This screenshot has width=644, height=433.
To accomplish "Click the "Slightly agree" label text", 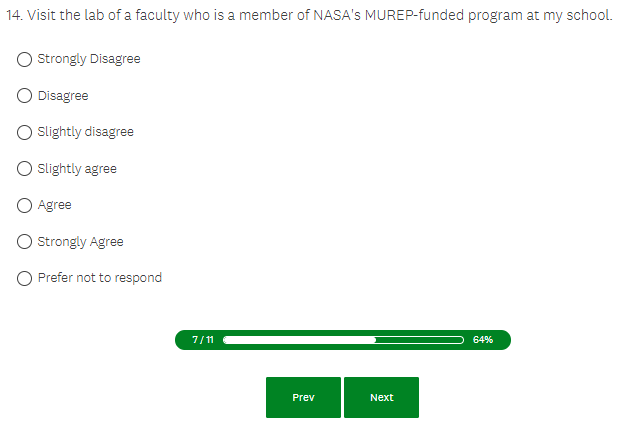I will 77,169.
